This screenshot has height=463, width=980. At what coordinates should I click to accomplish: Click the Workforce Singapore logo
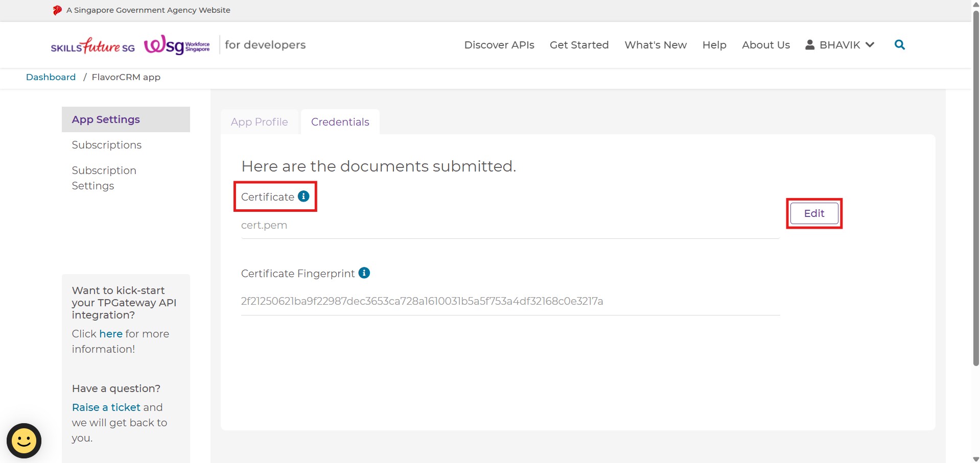click(x=177, y=45)
